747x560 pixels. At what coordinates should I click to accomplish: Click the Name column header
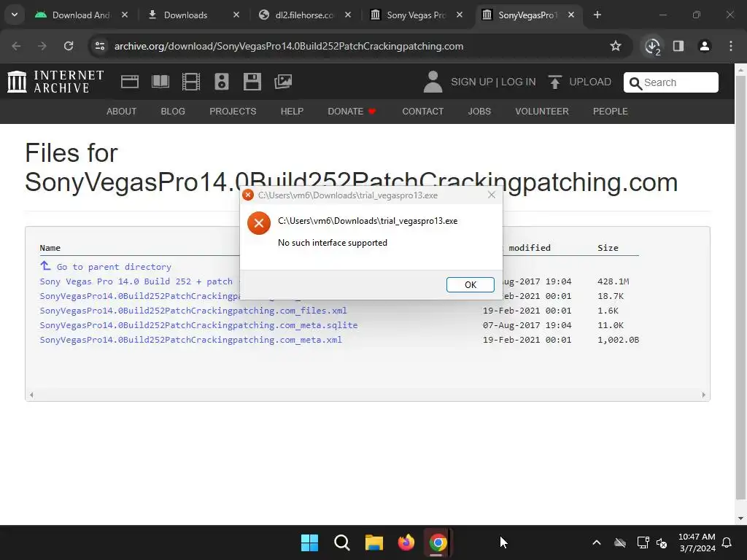click(x=50, y=248)
